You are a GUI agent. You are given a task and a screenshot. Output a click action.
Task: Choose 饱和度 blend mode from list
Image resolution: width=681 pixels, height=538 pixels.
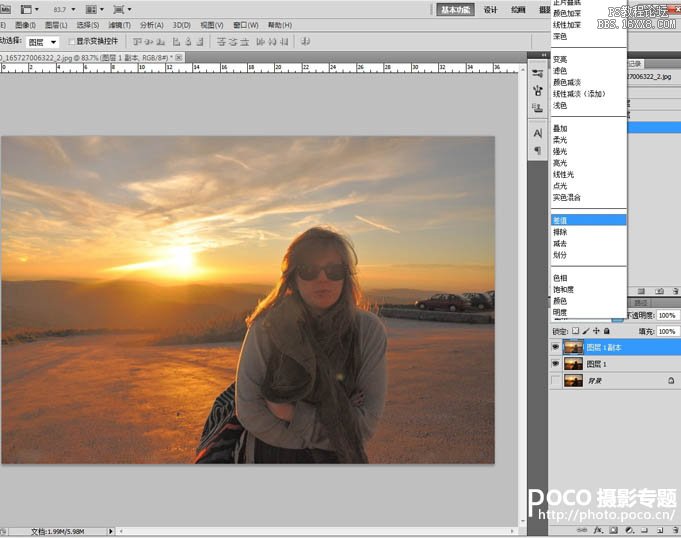(588, 289)
